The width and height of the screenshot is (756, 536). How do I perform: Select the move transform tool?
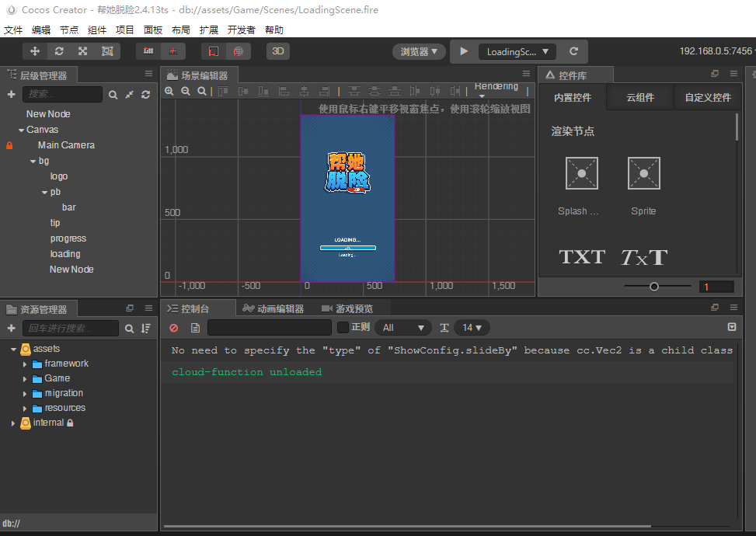click(x=35, y=51)
